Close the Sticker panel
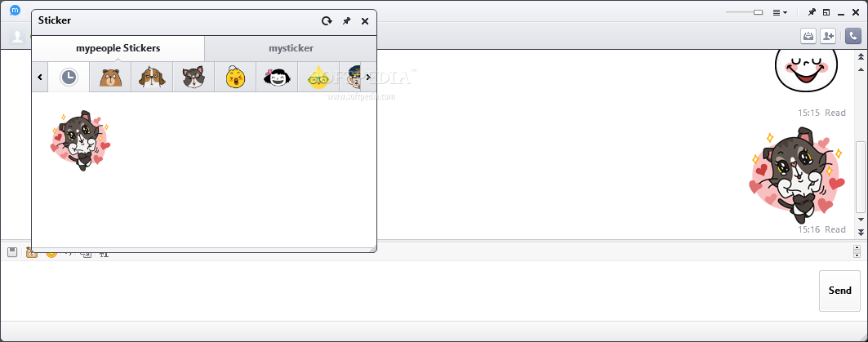 pyautogui.click(x=365, y=21)
